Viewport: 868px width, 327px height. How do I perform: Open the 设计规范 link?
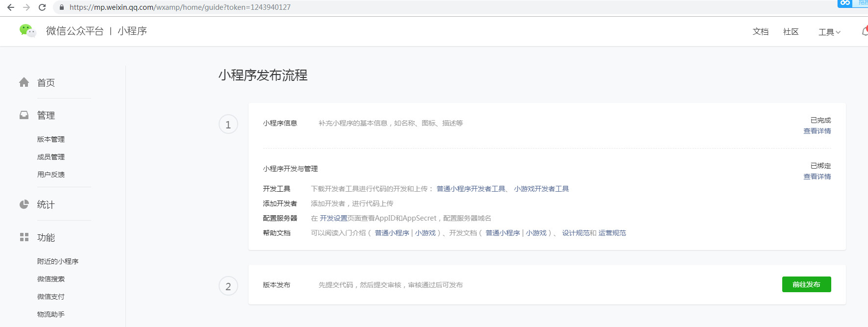pyautogui.click(x=575, y=233)
